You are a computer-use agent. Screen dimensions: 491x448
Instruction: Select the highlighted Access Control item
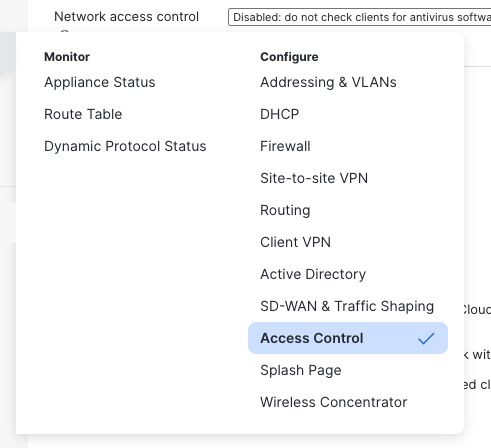point(348,338)
